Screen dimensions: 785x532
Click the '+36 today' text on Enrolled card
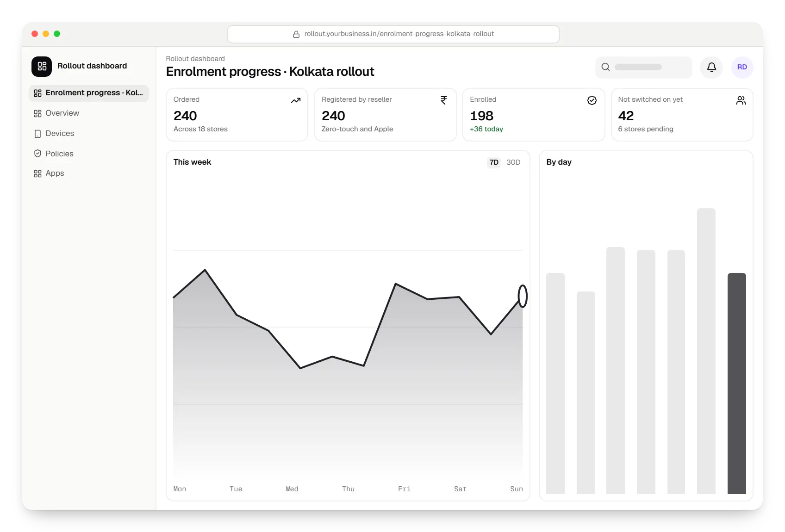coord(486,129)
